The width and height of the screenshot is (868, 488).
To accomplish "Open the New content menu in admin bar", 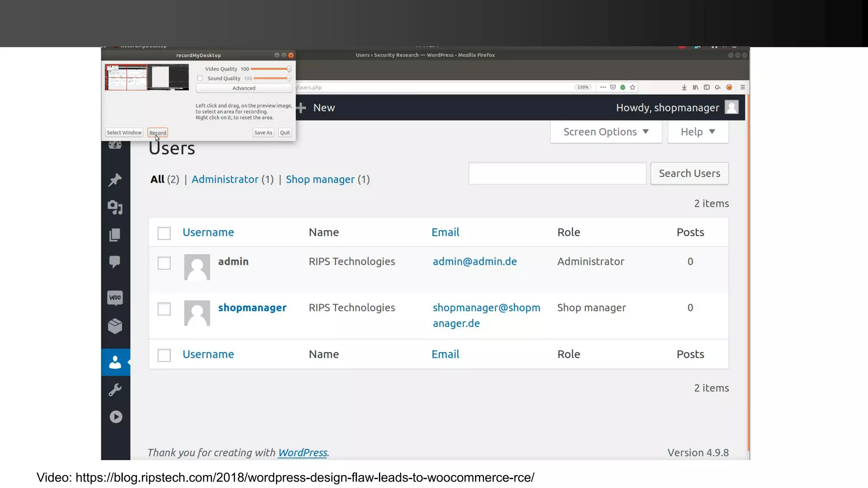I will [x=324, y=108].
